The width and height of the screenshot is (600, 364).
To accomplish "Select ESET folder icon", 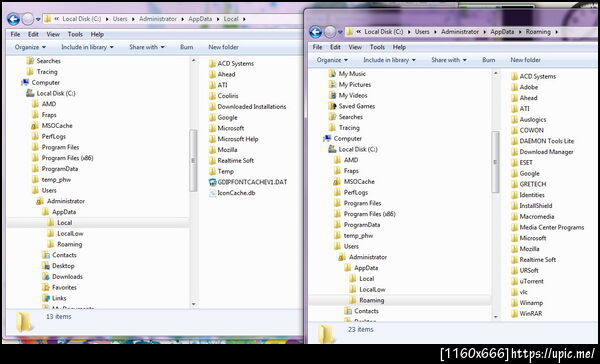I will point(515,163).
